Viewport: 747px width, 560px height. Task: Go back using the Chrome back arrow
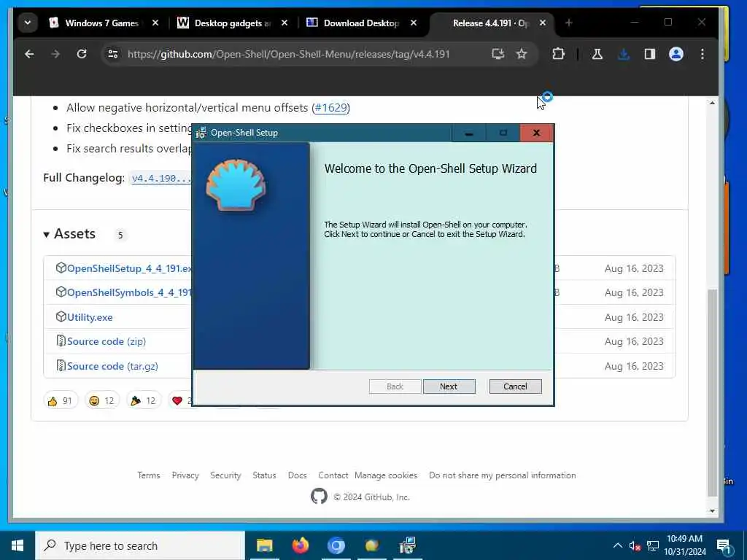pyautogui.click(x=29, y=54)
